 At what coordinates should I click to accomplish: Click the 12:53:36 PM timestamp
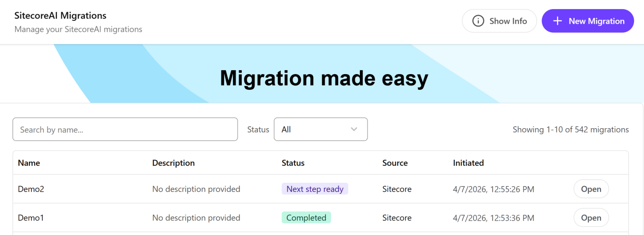point(494,218)
